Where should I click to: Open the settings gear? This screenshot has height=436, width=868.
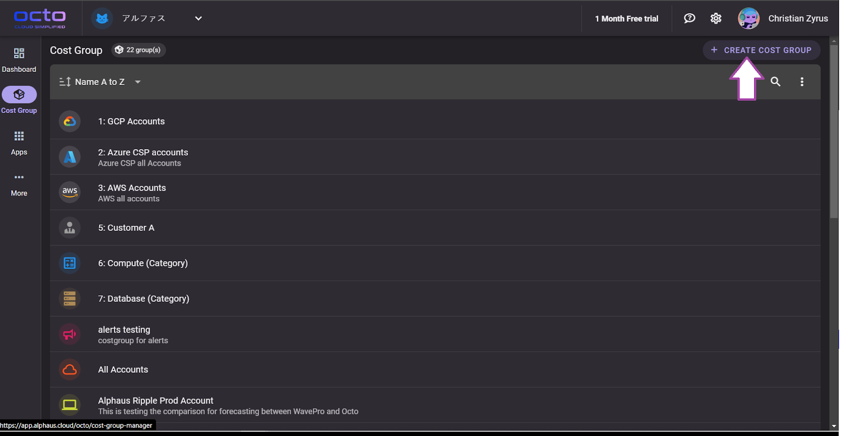coord(716,19)
